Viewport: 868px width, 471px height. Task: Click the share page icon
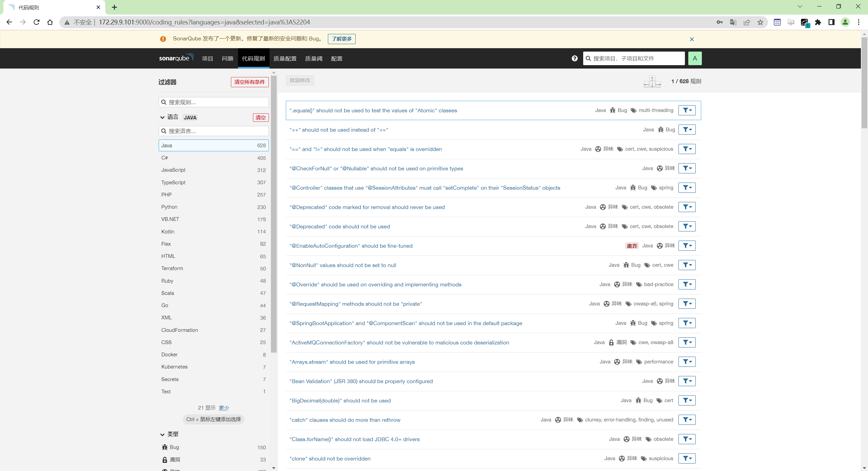747,22
